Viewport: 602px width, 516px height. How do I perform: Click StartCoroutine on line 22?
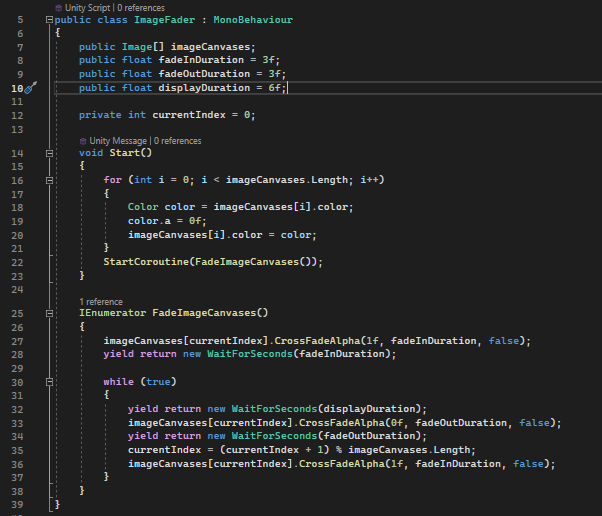[x=146, y=262]
